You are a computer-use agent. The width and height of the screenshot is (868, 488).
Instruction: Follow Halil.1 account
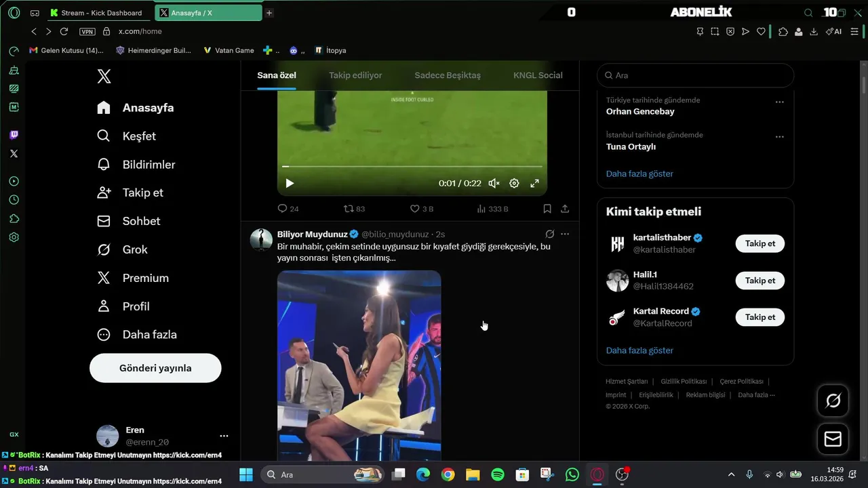coord(760,281)
